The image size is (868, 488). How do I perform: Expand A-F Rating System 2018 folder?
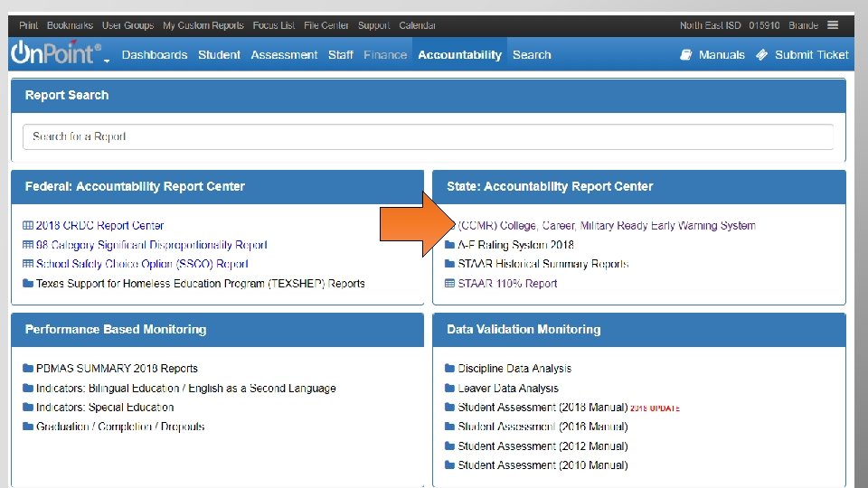pyautogui.click(x=516, y=245)
